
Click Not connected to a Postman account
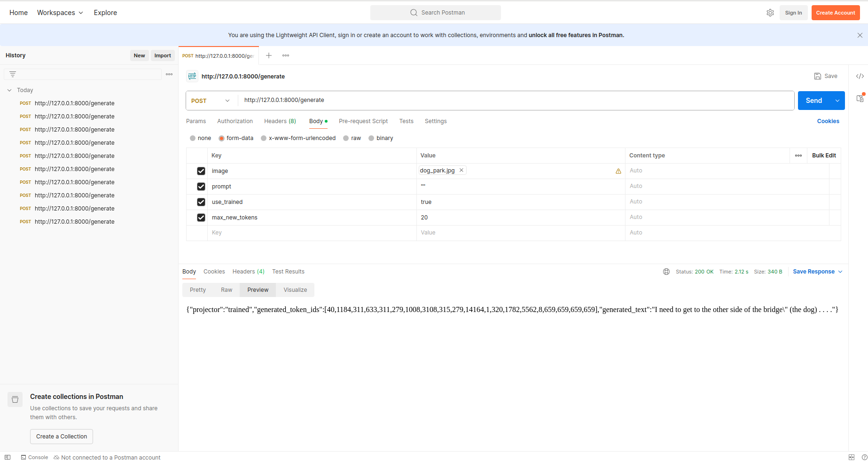pyautogui.click(x=107, y=457)
